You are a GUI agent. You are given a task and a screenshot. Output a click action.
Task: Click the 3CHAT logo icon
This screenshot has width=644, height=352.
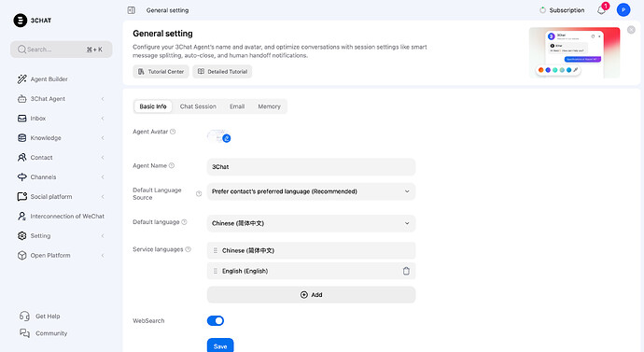21,21
